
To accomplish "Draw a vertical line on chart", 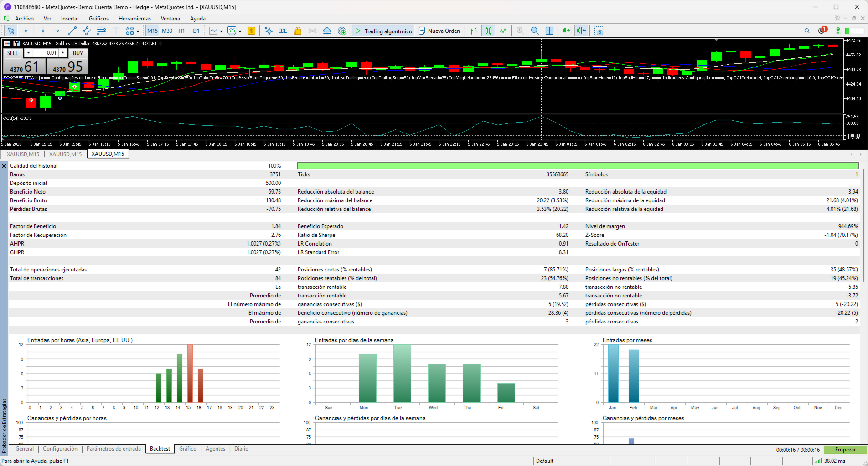I will (x=43, y=31).
